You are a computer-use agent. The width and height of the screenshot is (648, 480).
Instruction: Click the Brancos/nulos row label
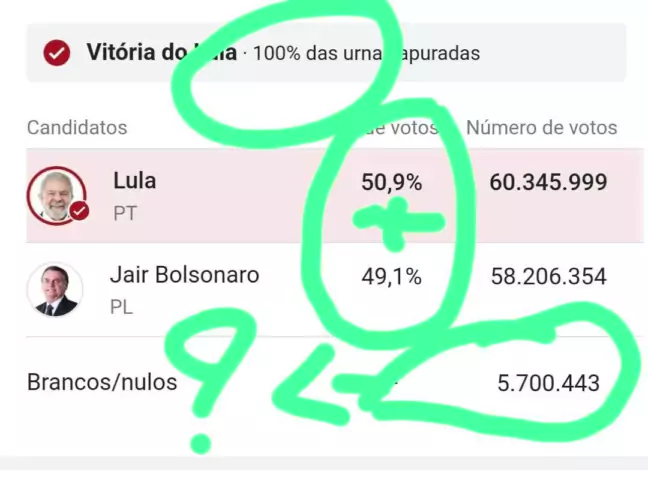coord(102,382)
